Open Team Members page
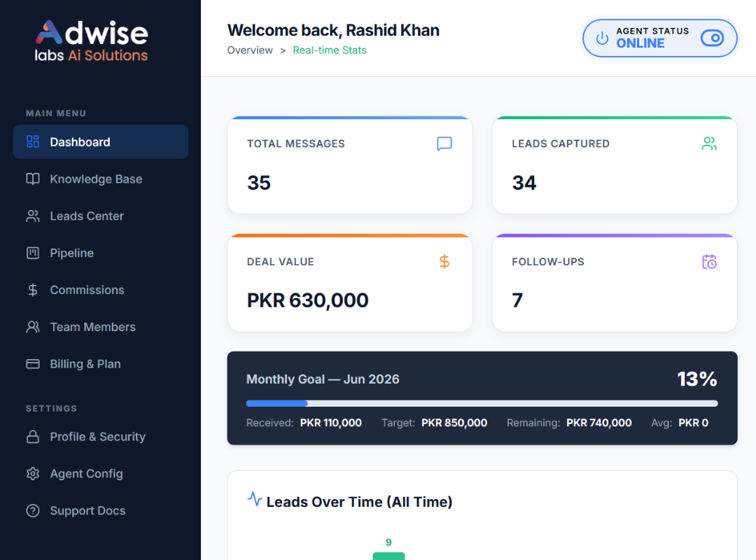 [101, 327]
